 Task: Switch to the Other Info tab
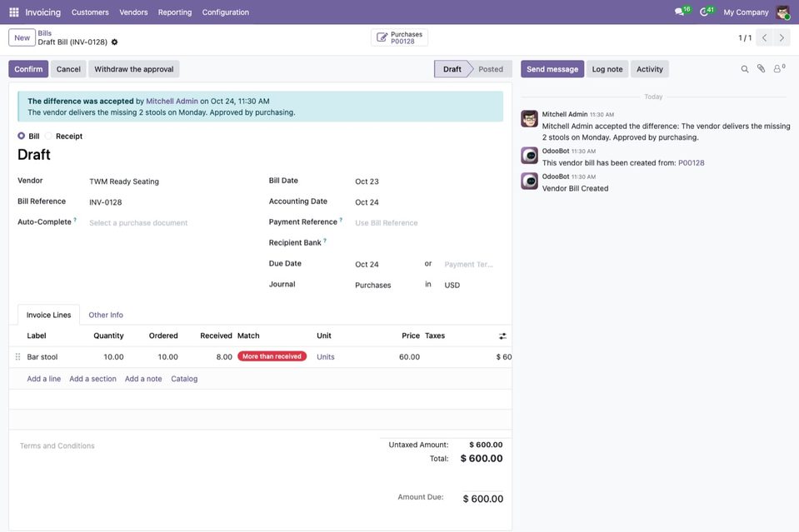pos(106,316)
